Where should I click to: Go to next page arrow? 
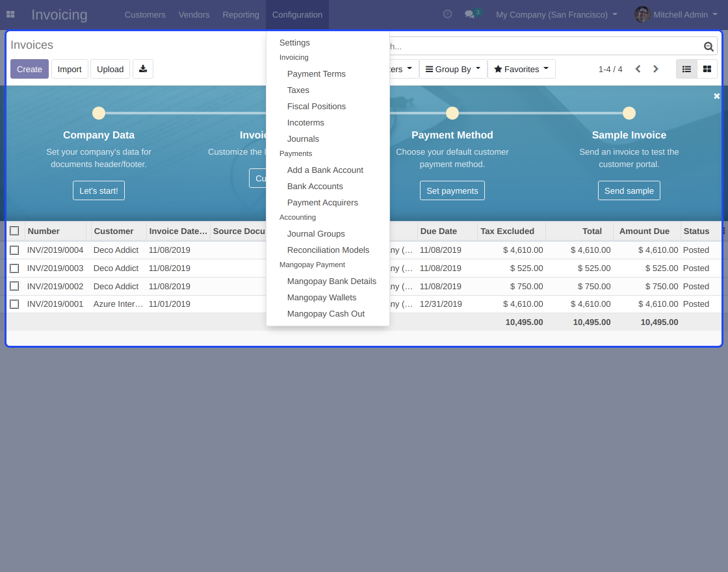pyautogui.click(x=656, y=69)
